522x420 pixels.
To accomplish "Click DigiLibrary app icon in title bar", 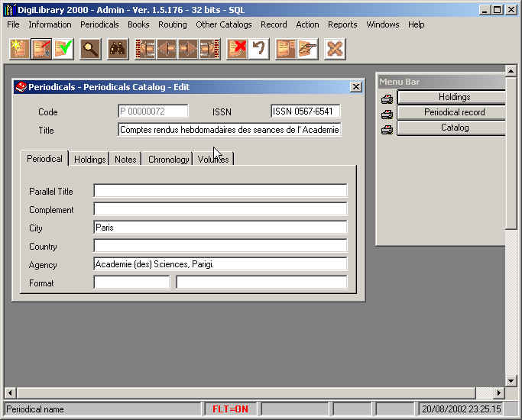I will point(9,10).
